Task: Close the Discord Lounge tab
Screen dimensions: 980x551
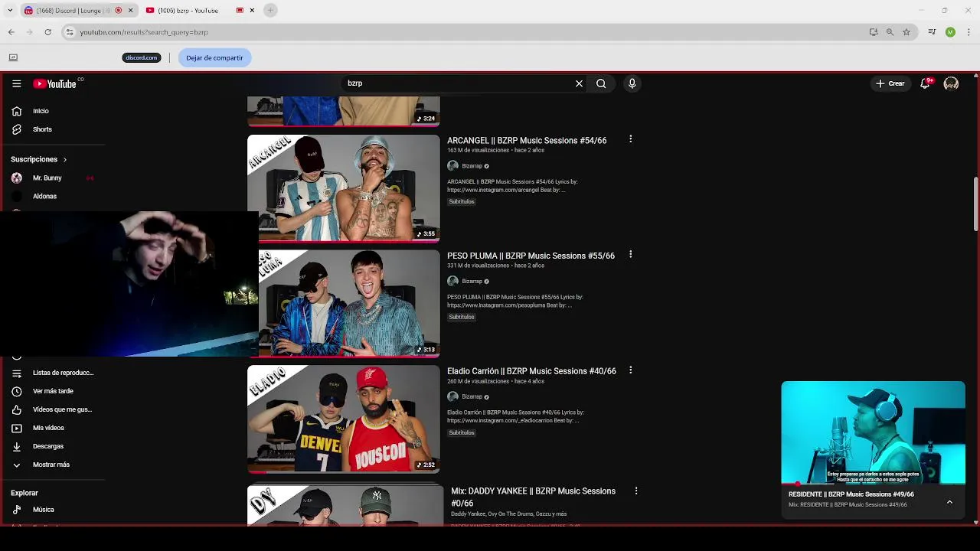Action: (130, 10)
